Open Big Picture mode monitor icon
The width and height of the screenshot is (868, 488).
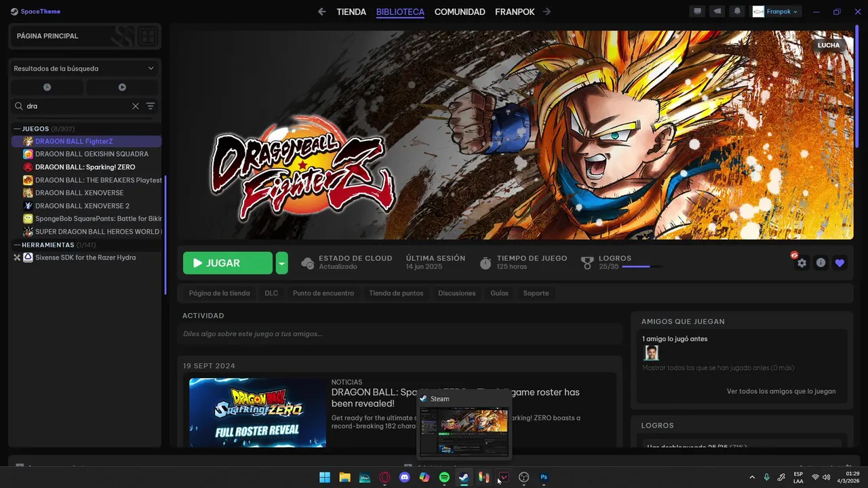coord(696,12)
